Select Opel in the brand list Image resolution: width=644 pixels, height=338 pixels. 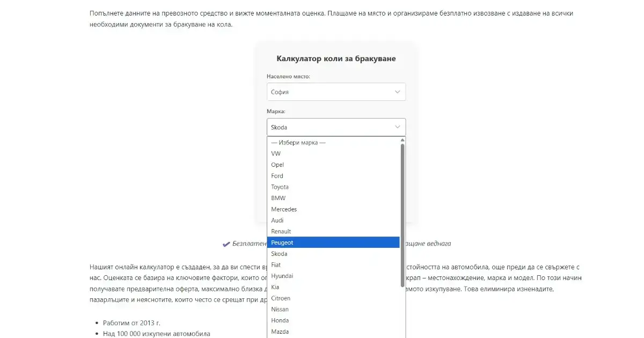[333, 165]
